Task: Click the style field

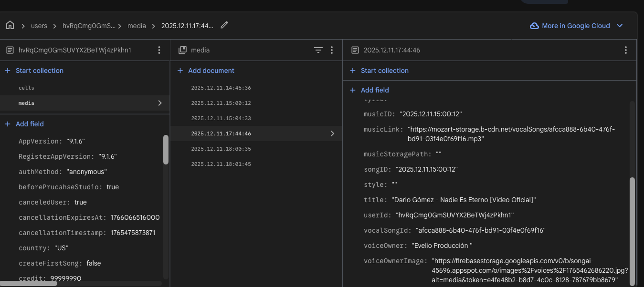Action: (380, 184)
